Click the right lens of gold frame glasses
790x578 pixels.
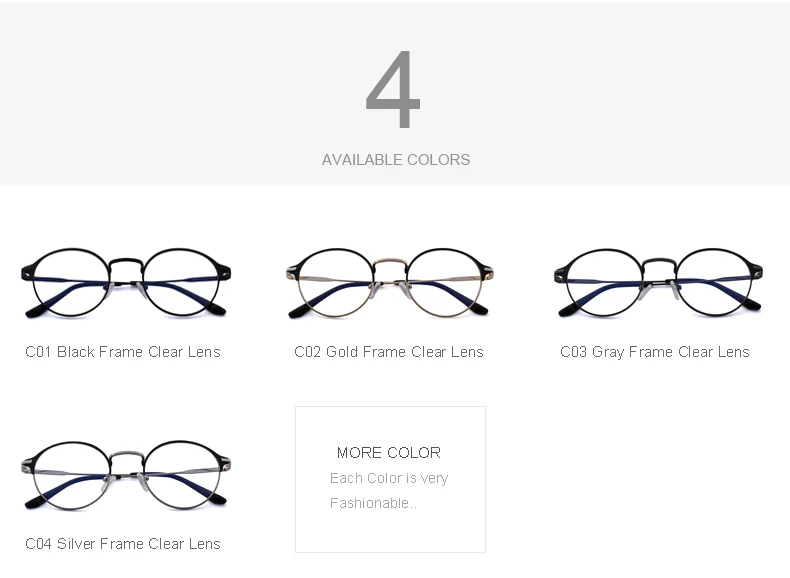click(x=444, y=283)
